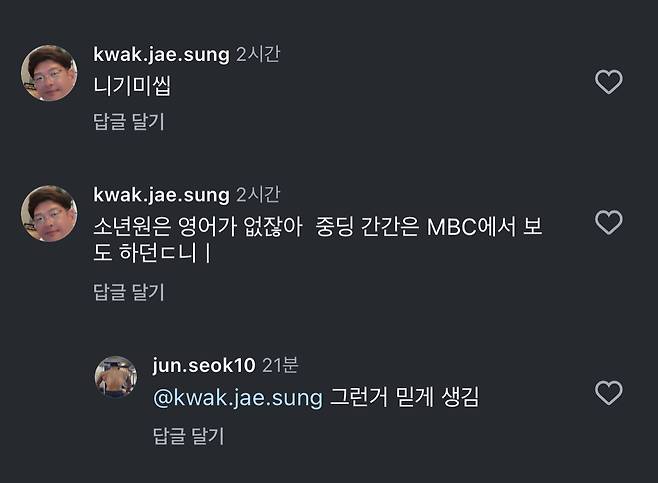
Task: Open jun.seok10's profile picture
Action: [x=116, y=377]
